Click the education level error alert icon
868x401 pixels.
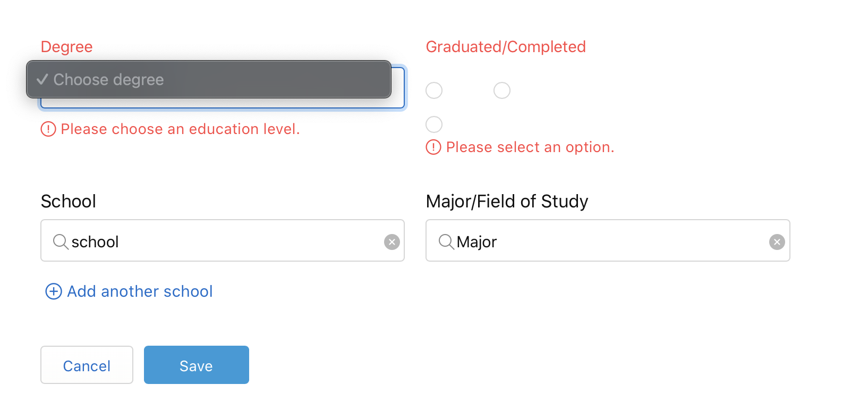[x=48, y=129]
